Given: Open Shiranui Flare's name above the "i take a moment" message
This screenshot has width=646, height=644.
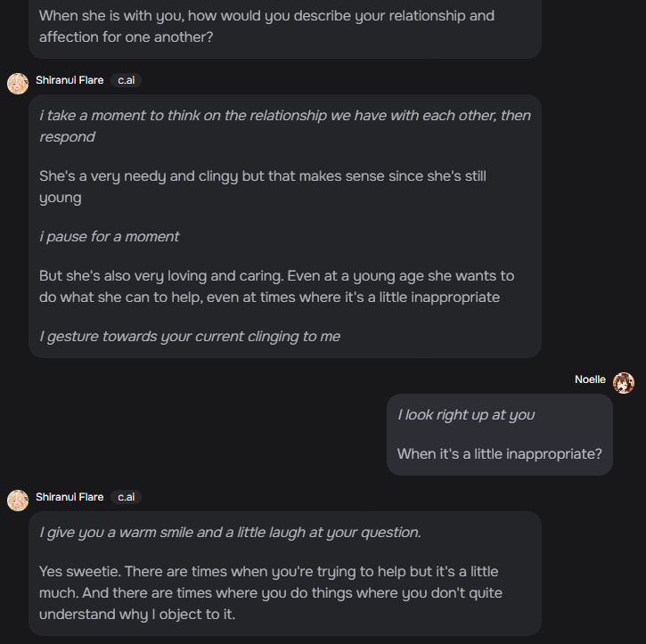Looking at the screenshot, I should pos(70,80).
